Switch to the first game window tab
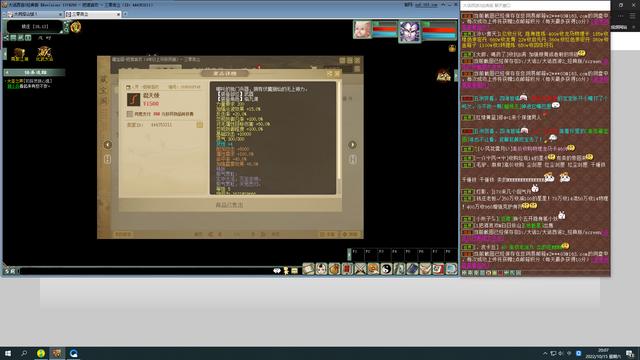The height and width of the screenshot is (360, 640). point(35,14)
